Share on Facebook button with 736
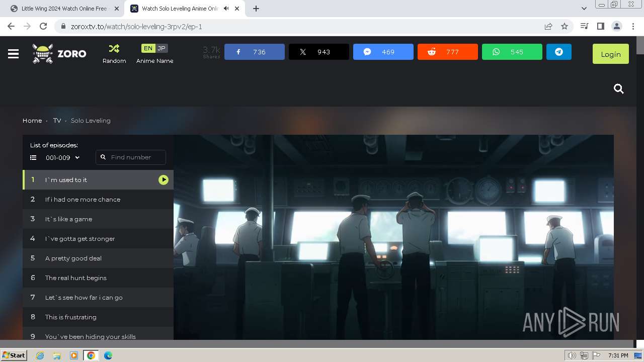644x362 pixels. click(255, 52)
